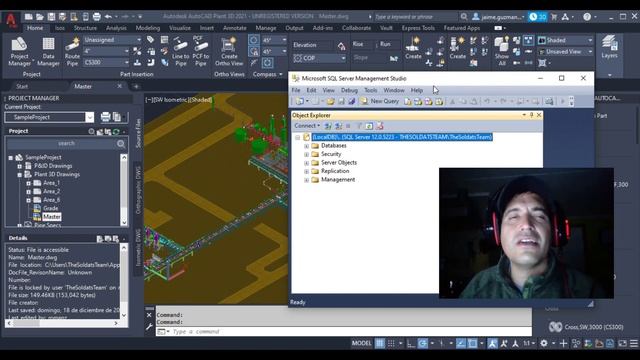
Task: Open the Debug menu in SSMS
Action: tap(349, 90)
